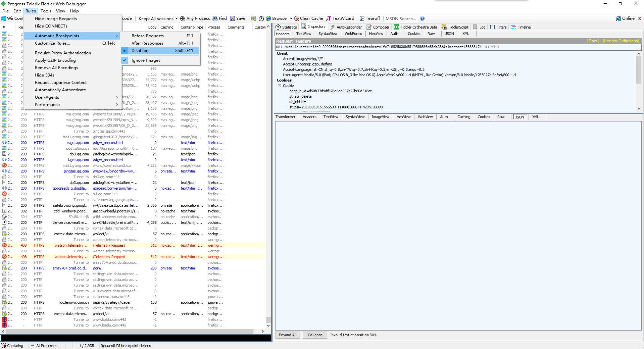The width and height of the screenshot is (644, 349).
Task: Switch to the AutoResponder tab
Action: click(x=346, y=27)
